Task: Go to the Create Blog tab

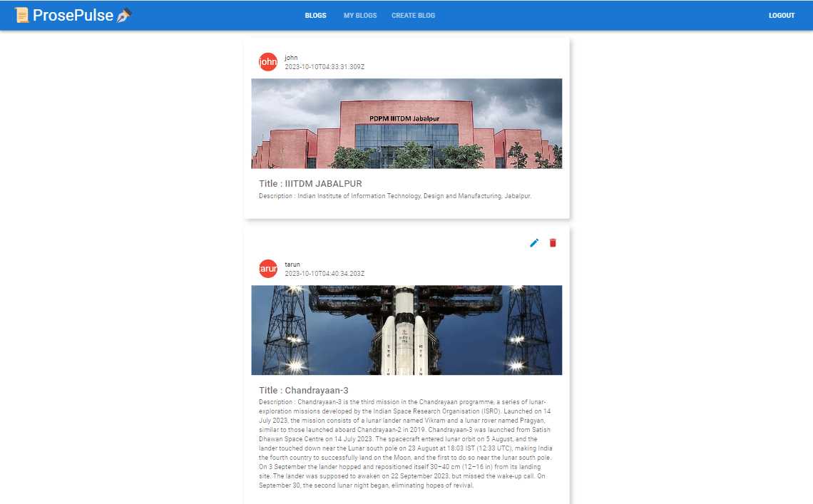Action: pos(413,16)
